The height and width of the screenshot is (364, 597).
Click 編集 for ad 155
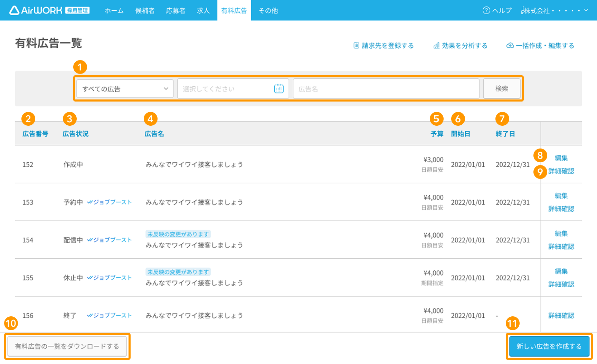(x=561, y=271)
